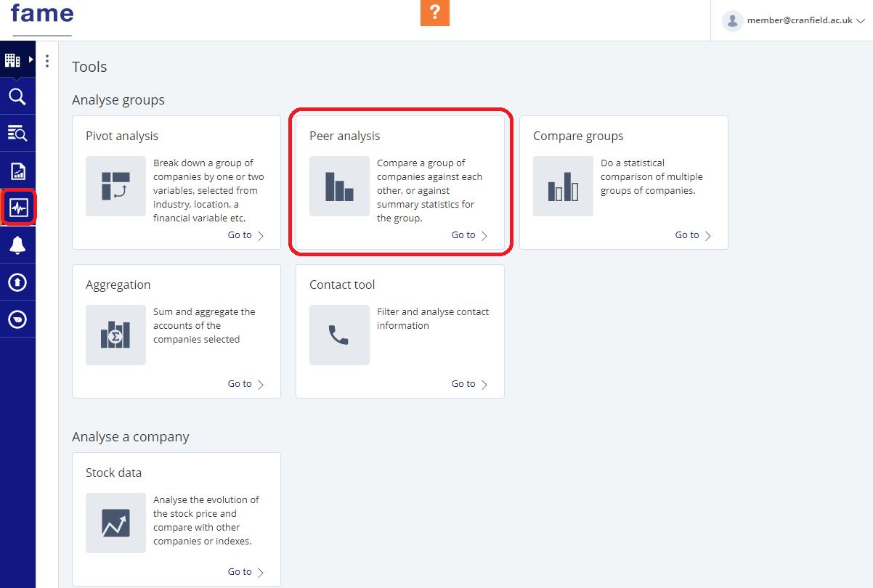Go to Pivot analysis
Image resolution: width=873 pixels, height=588 pixels.
245,235
